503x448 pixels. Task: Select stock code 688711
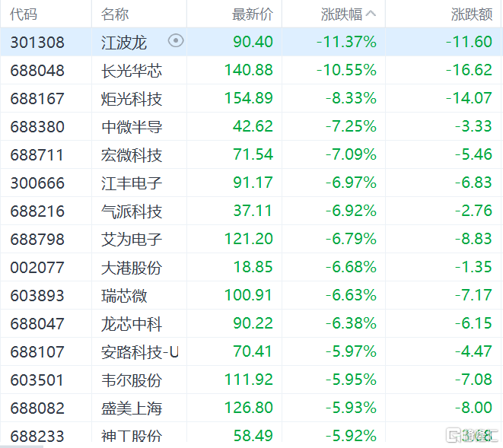[37, 155]
